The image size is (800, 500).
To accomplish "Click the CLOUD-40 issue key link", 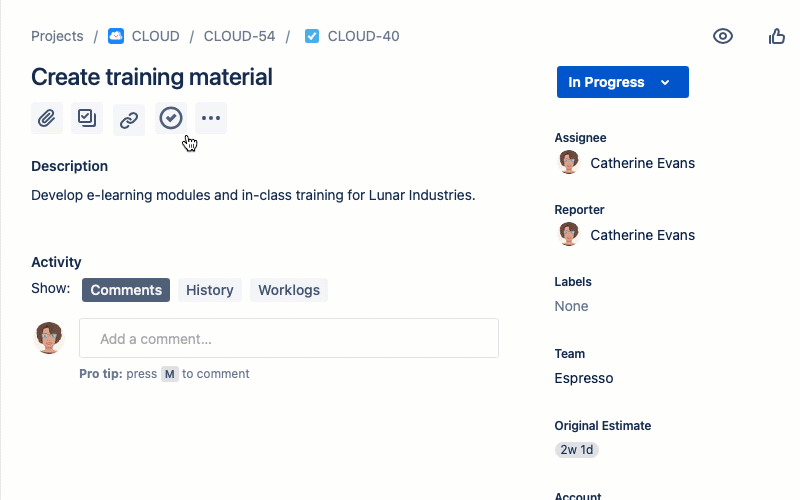I will (363, 36).
